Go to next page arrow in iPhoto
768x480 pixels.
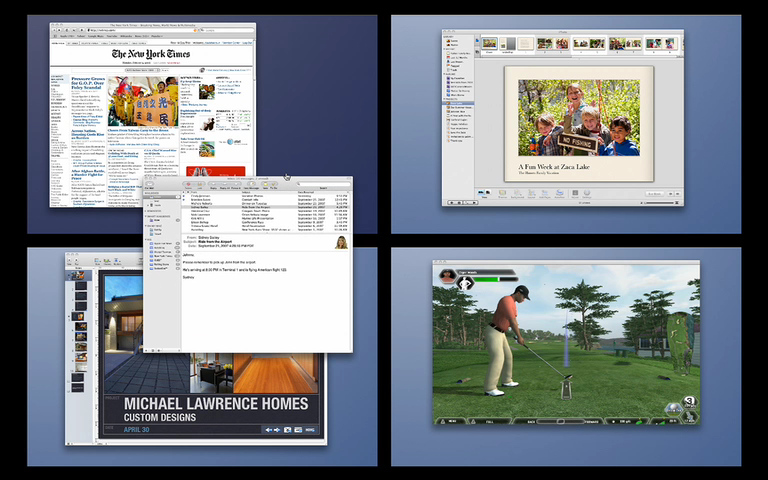tap(678, 193)
